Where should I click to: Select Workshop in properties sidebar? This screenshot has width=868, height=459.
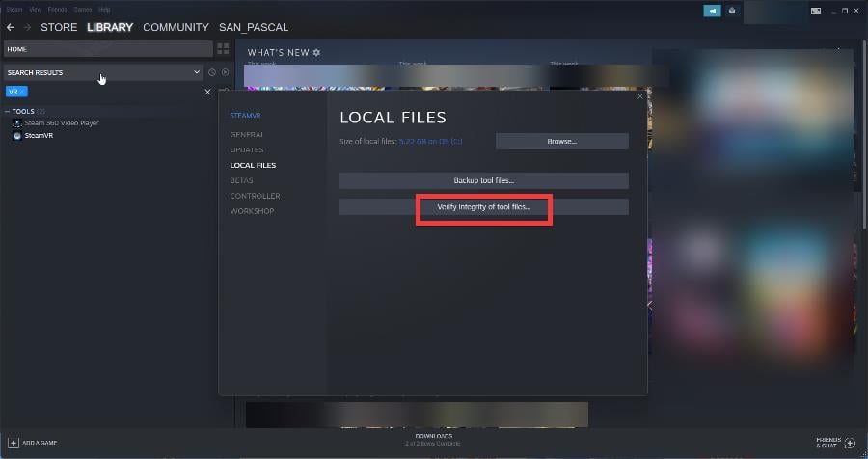252,211
